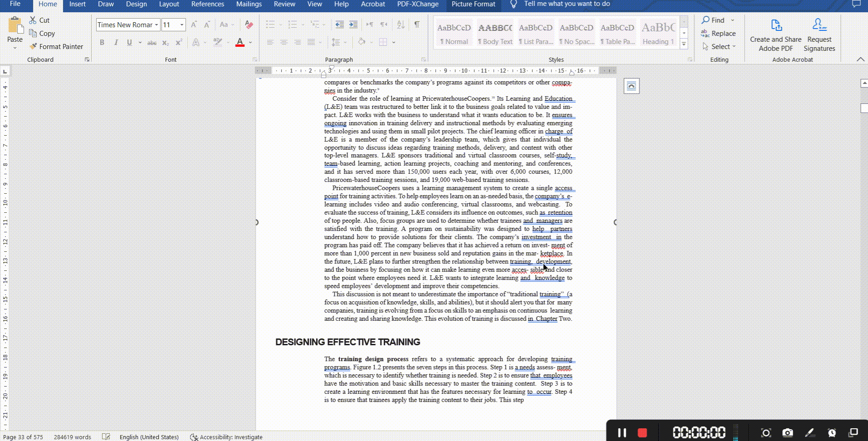Click the Request Signatures icon
Viewport: 868px width, 441px height.
pyautogui.click(x=819, y=24)
